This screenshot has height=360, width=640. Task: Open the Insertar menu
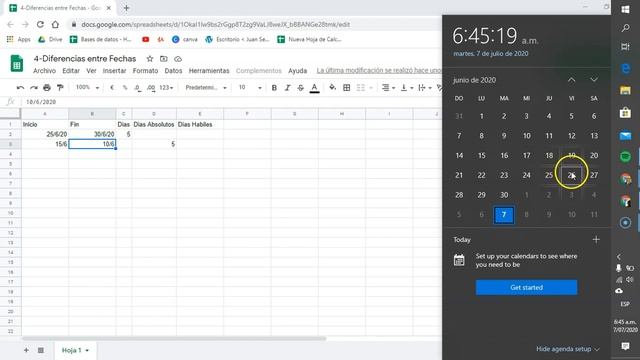pyautogui.click(x=114, y=71)
